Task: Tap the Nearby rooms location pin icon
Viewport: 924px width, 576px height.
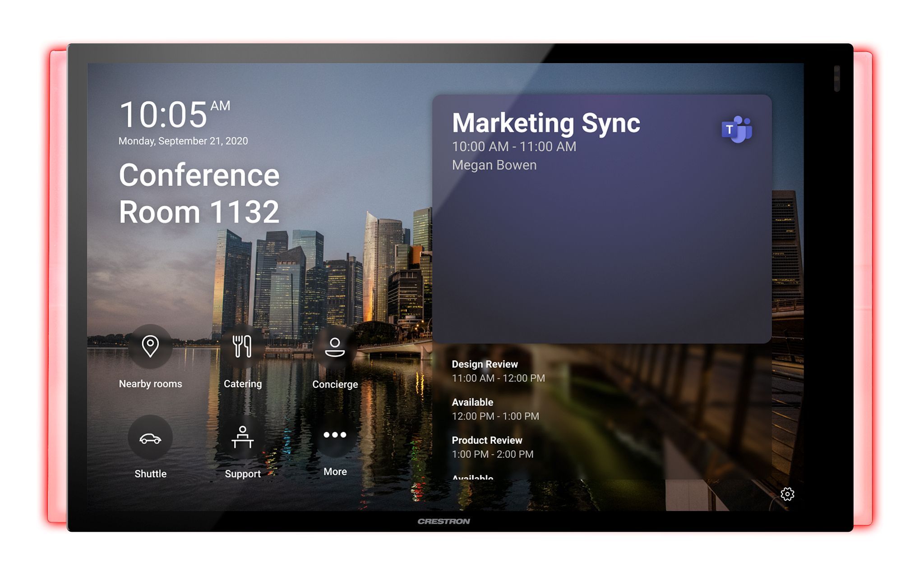Action: pos(150,346)
